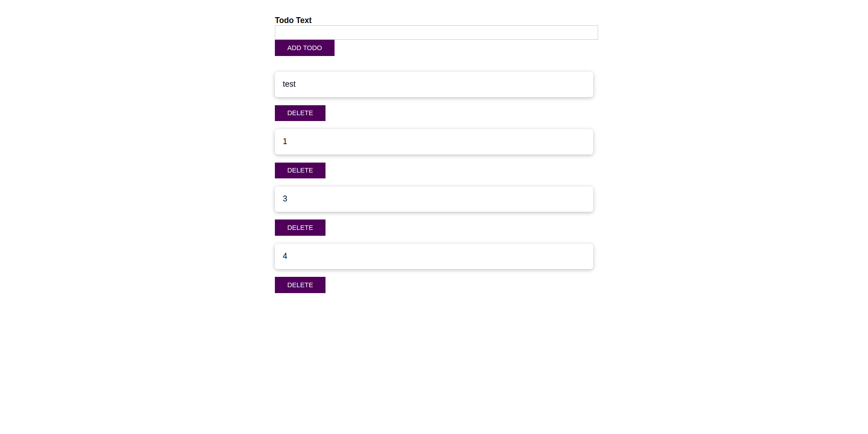Screen dimensions: 868x434
Task: Click the third DELETE button from the top
Action: tap(300, 228)
